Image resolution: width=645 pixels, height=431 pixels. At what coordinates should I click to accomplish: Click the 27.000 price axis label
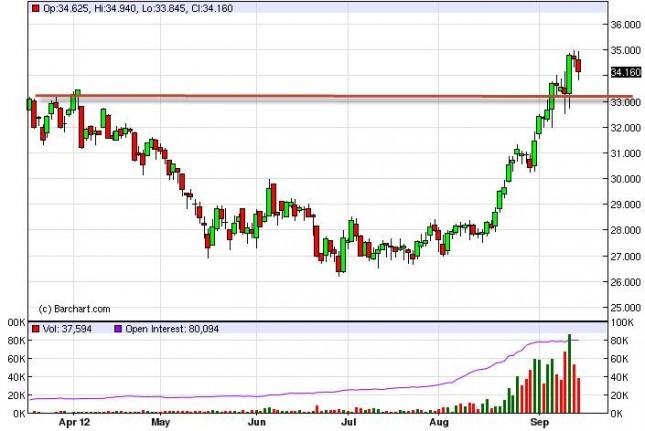click(x=626, y=256)
